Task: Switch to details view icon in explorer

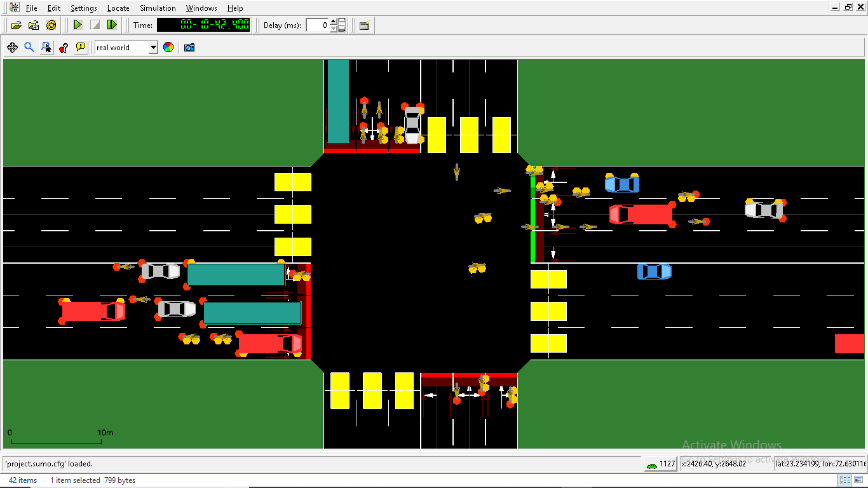Action: click(x=845, y=480)
